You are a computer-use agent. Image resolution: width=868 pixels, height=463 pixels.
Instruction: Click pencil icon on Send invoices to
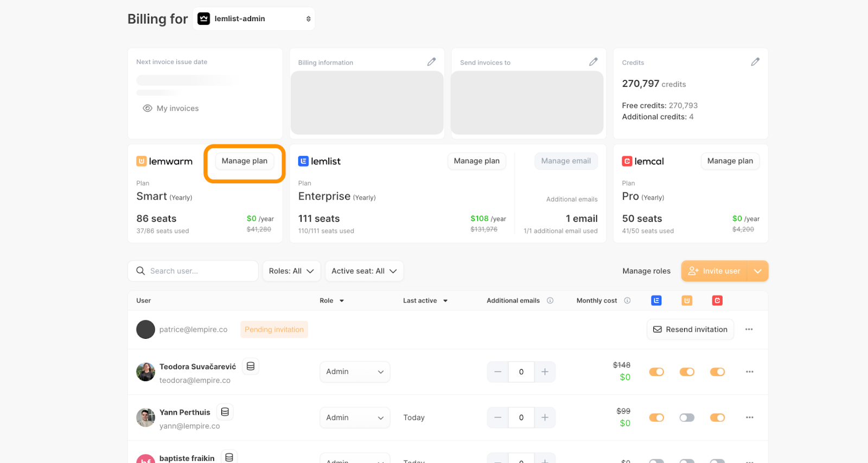pos(593,62)
